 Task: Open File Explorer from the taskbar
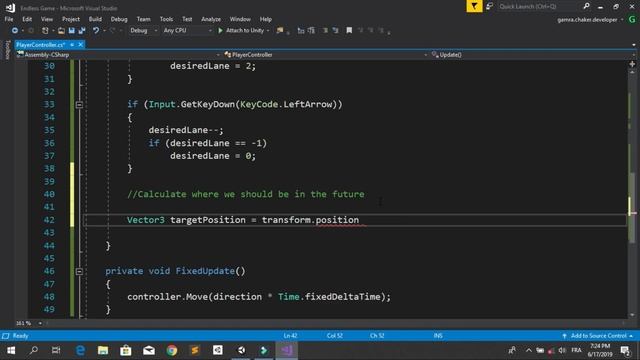click(103, 350)
